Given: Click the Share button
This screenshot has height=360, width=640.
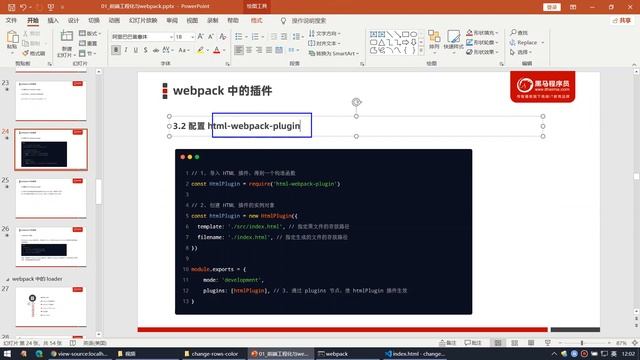Looking at the screenshot, I should tap(622, 20).
